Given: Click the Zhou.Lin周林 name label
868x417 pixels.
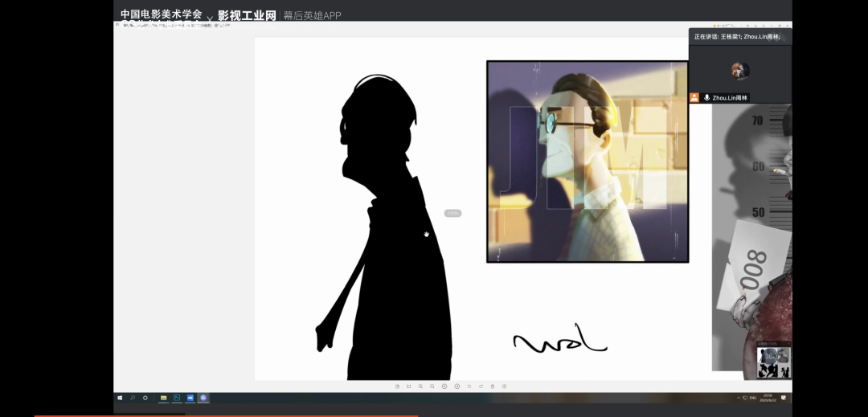Looking at the screenshot, I should tap(730, 98).
